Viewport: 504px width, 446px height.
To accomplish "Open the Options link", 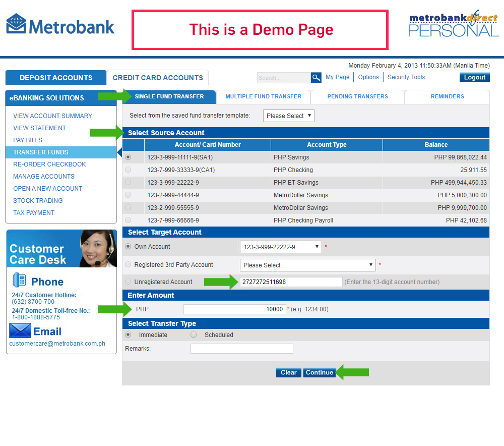I will click(x=368, y=77).
